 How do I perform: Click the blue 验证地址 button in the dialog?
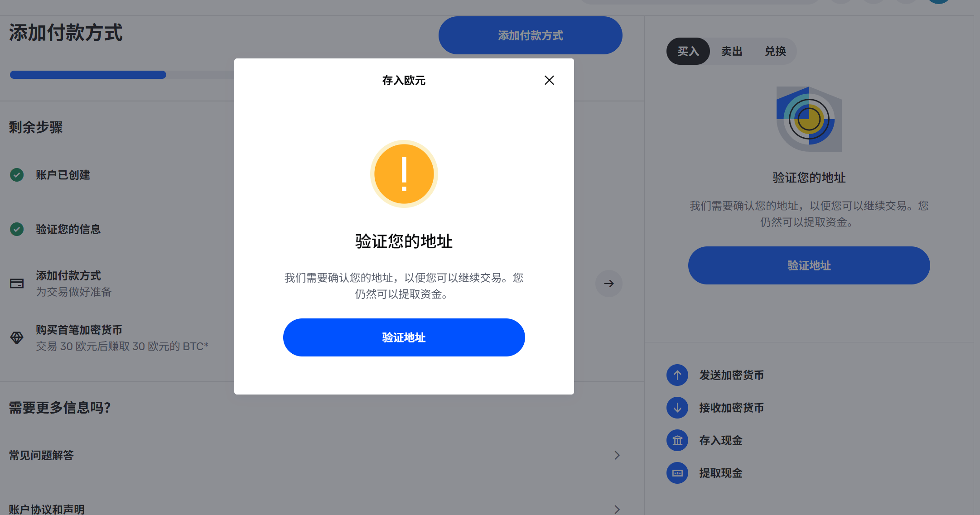(404, 337)
